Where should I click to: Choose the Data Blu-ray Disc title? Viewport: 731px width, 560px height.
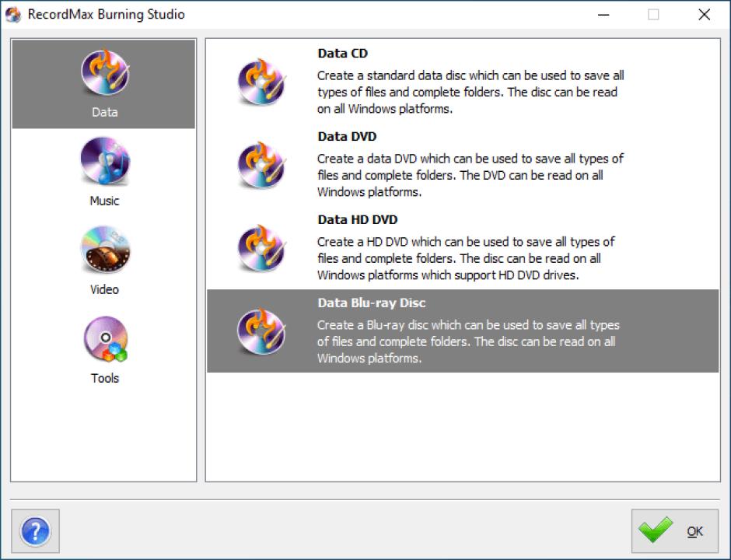tap(372, 303)
